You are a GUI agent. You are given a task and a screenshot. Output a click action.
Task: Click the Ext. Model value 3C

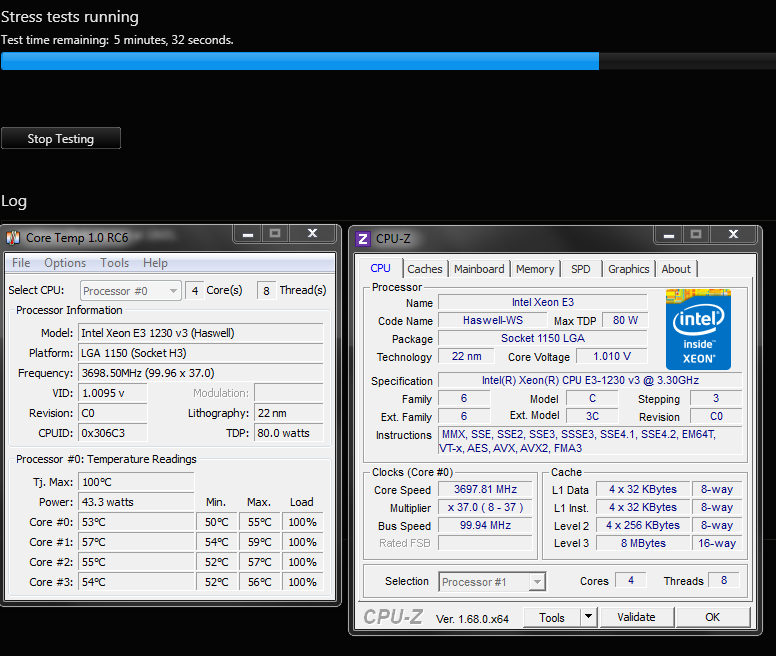click(592, 417)
